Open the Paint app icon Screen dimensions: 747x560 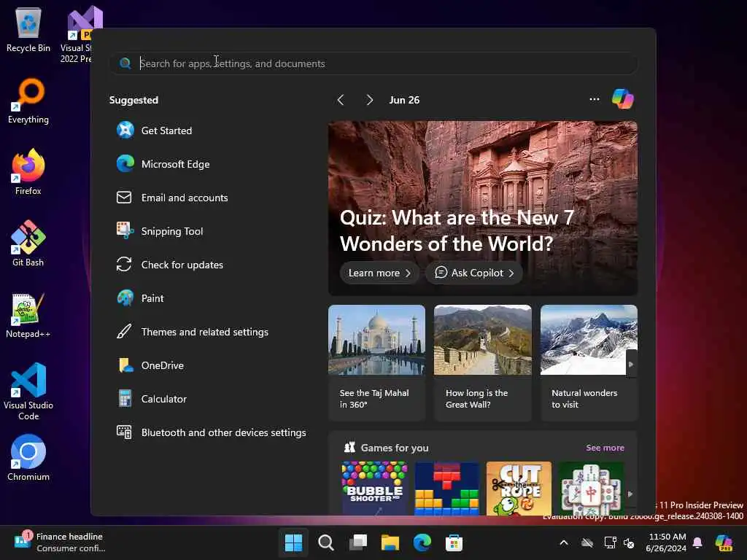tap(125, 297)
